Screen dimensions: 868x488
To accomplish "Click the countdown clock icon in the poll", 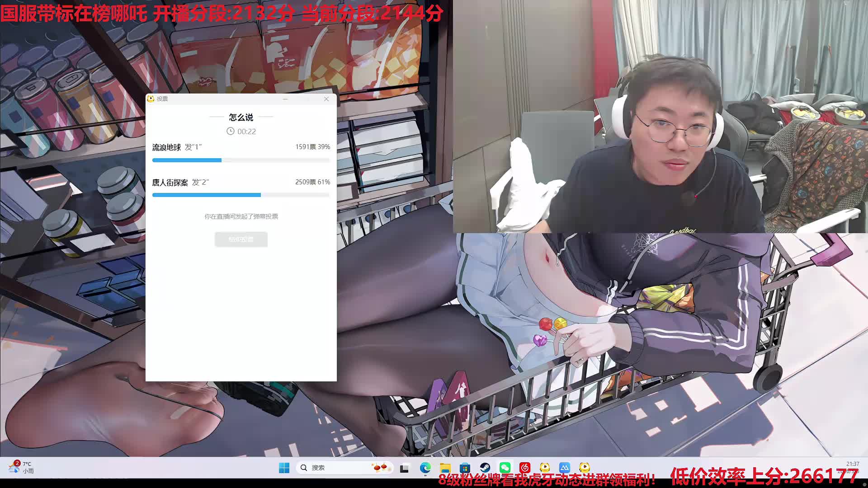I will coord(231,131).
